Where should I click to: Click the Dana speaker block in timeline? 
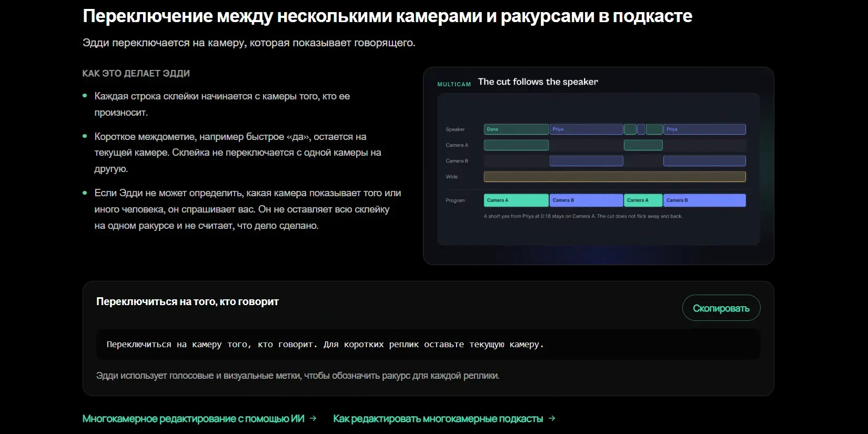[x=516, y=129]
